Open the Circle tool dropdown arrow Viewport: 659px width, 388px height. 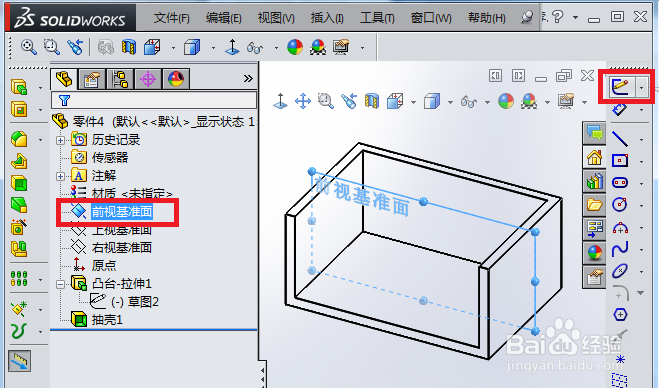pyautogui.click(x=642, y=206)
